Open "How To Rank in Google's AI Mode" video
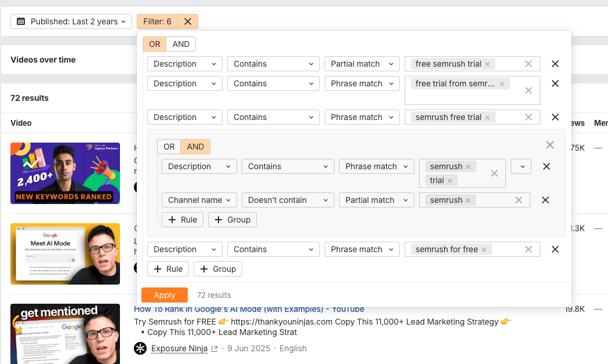 point(248,309)
